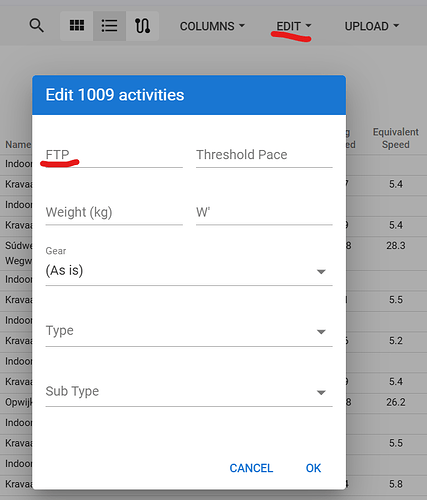Open the EDIT dropdown menu
Image resolution: width=427 pixels, height=500 pixels.
(x=294, y=26)
